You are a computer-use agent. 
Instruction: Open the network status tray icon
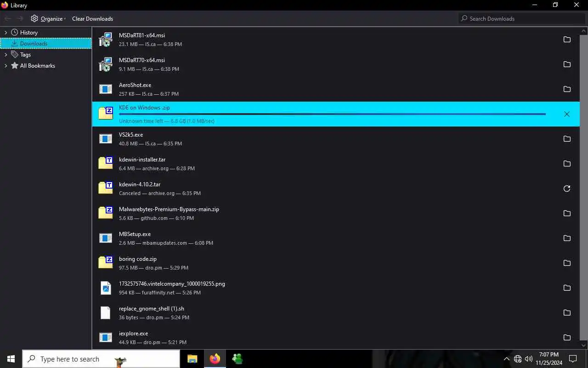point(518,359)
